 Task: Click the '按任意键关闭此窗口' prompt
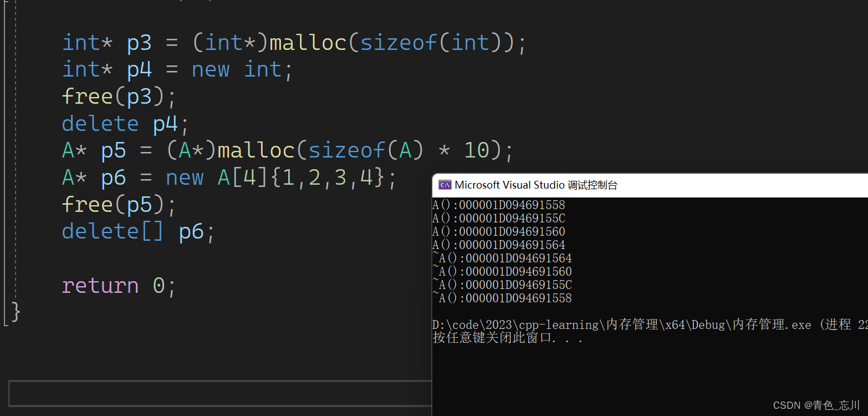tap(508, 338)
